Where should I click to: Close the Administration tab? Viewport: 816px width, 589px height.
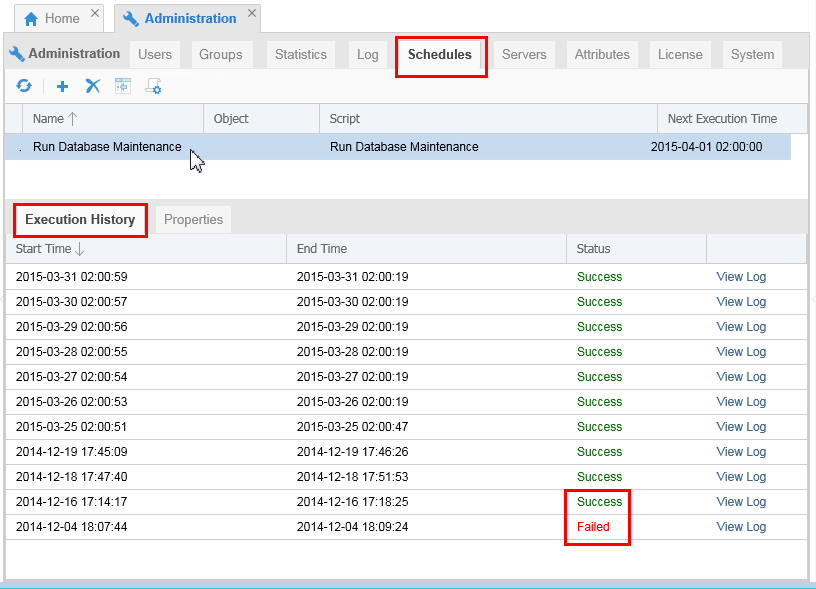252,14
